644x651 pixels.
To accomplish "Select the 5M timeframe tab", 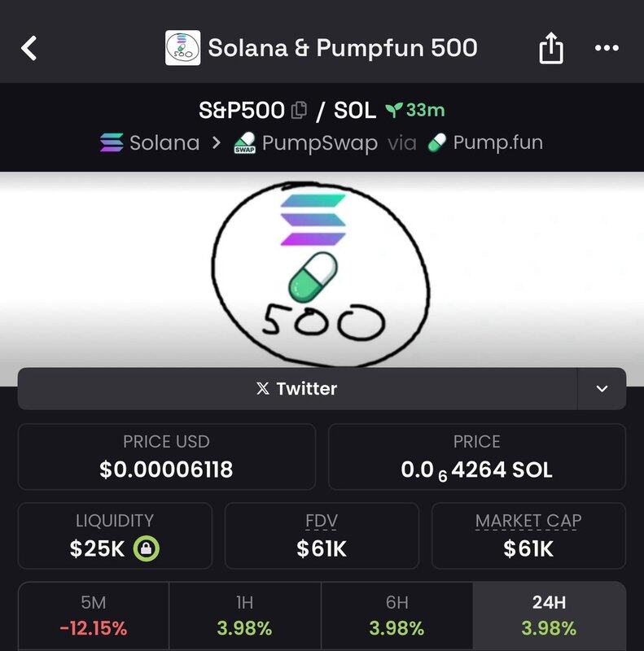I will pos(93,616).
